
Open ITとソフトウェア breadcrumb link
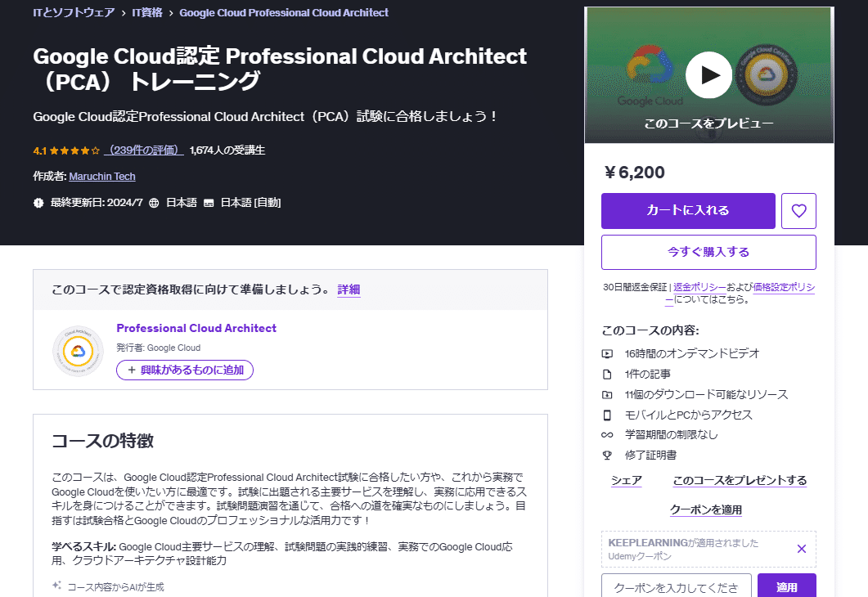[74, 13]
